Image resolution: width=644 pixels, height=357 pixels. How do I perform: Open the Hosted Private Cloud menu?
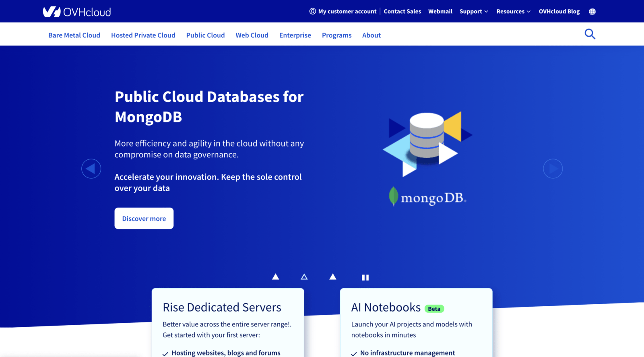tap(143, 35)
